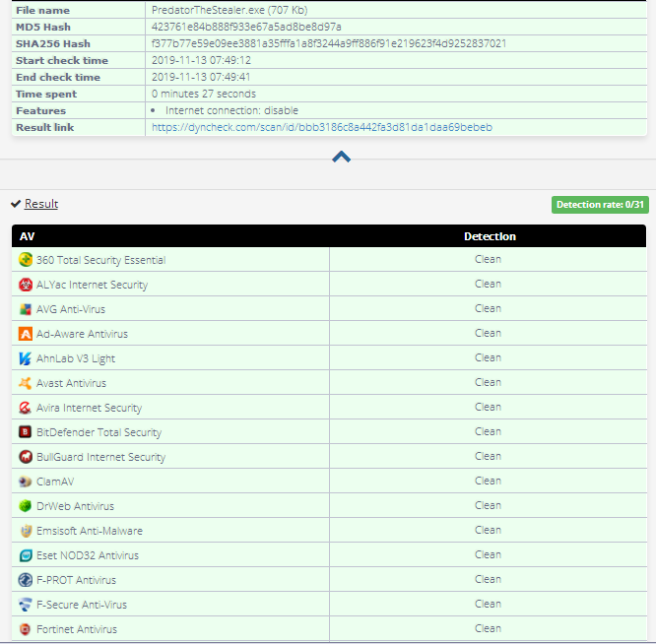This screenshot has width=656, height=644.
Task: Click the AVG Anti-Virus icon
Action: (26, 309)
